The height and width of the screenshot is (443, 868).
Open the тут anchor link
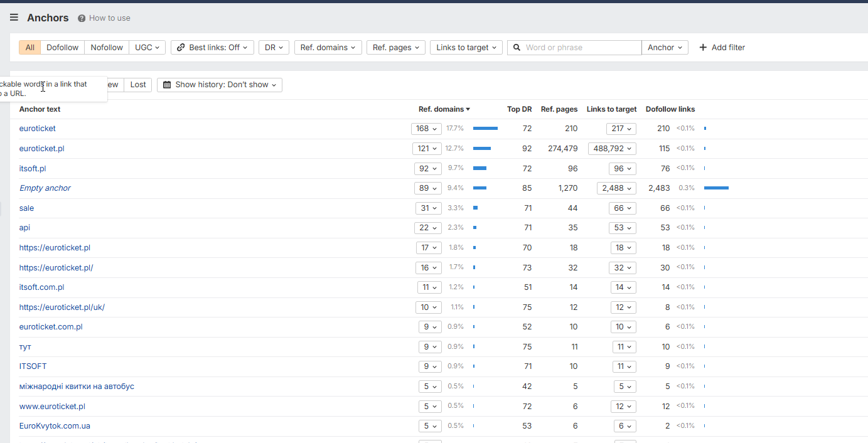click(25, 347)
